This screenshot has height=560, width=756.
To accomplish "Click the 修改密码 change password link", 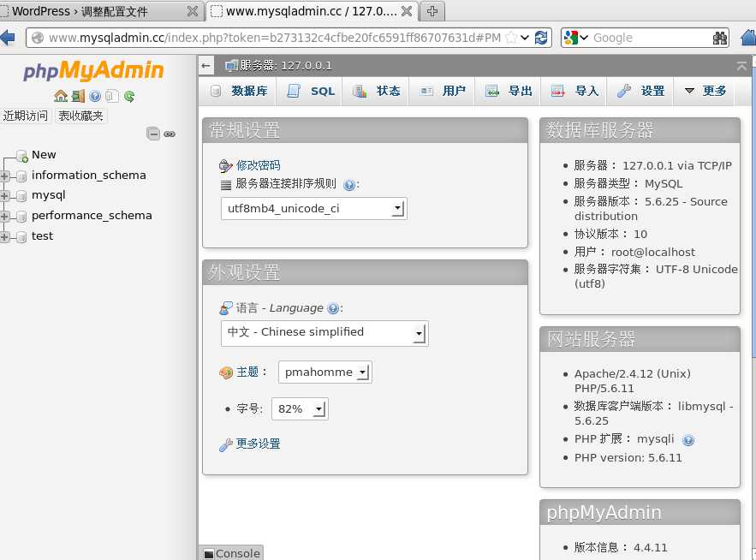I will (x=258, y=165).
